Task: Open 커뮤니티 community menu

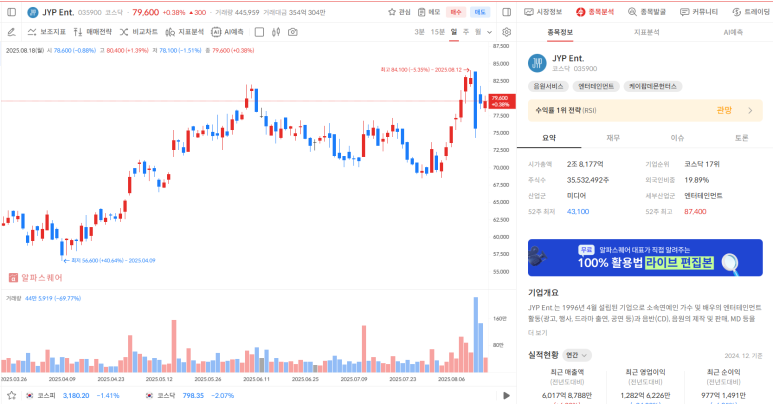Action: 699,12
